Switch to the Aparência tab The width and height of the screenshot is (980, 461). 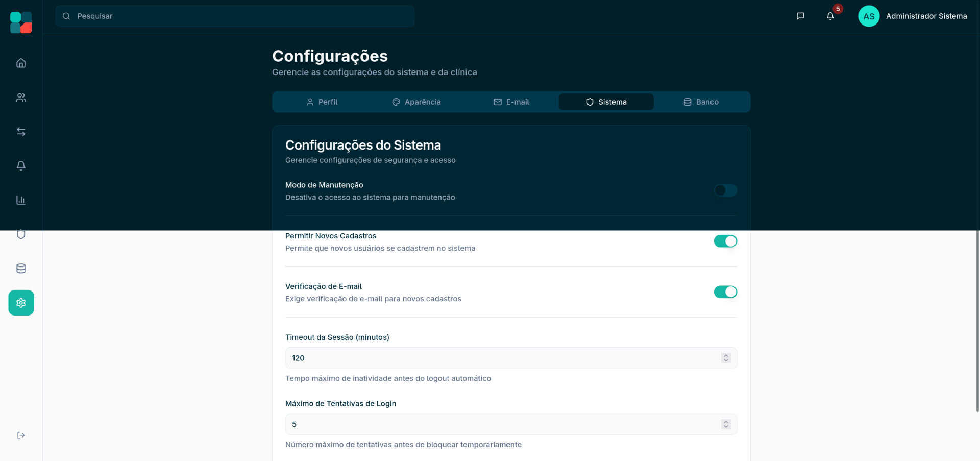click(416, 102)
